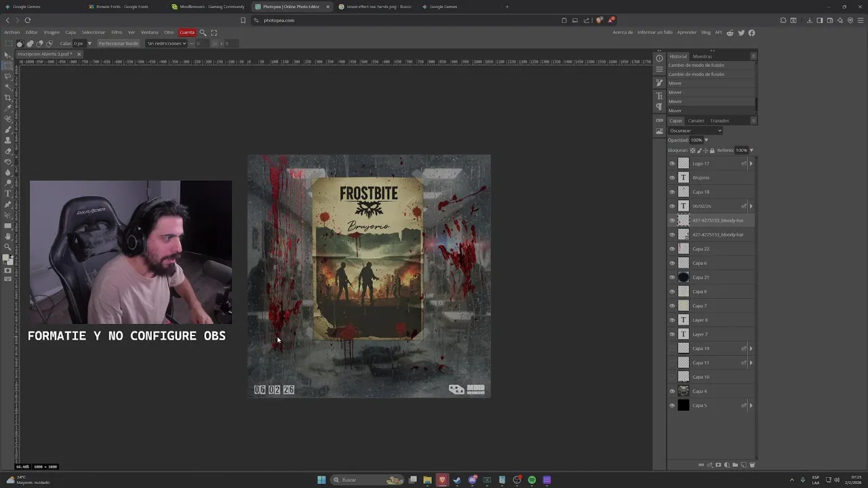
Task: Open the opacity slider dropdown arrow
Action: pyautogui.click(x=706, y=140)
